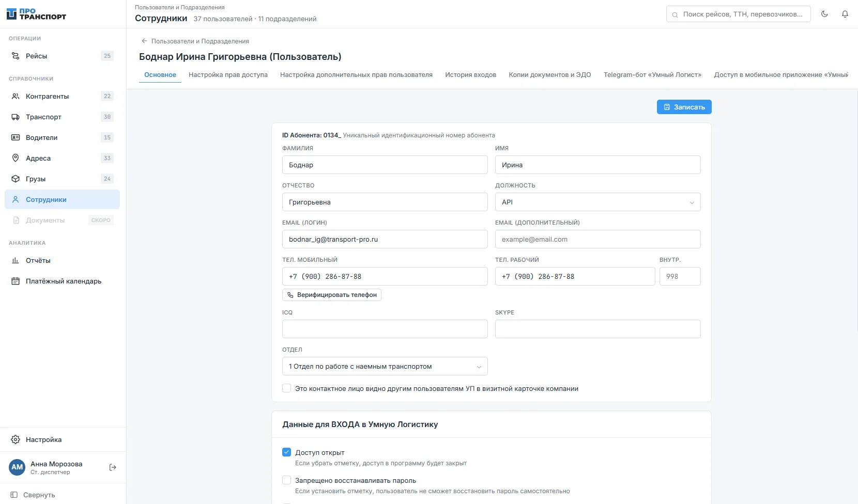Image resolution: width=858 pixels, height=504 pixels.
Task: Open Контрагенты icon in sidebar
Action: [x=16, y=96]
